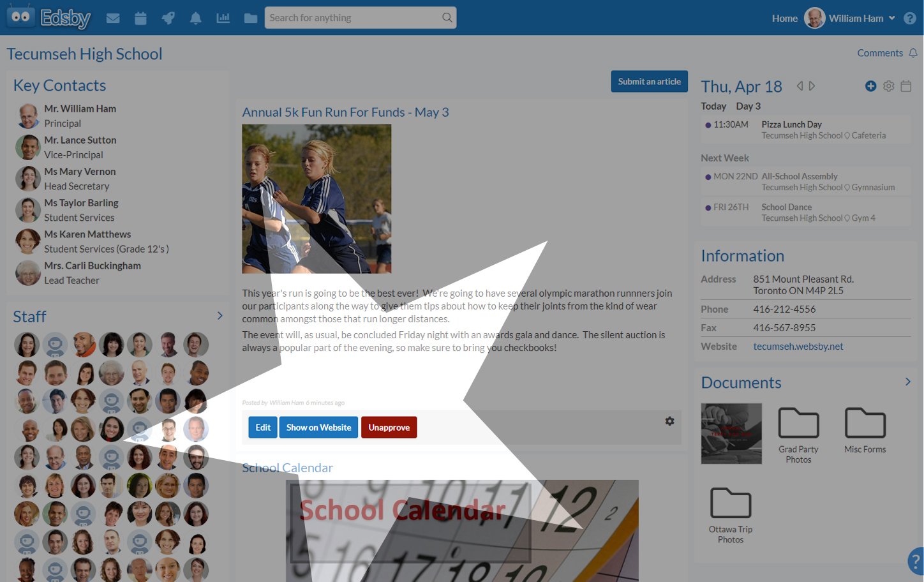The width and height of the screenshot is (924, 582).
Task: Expand the Staff section chevron
Action: [220, 315]
